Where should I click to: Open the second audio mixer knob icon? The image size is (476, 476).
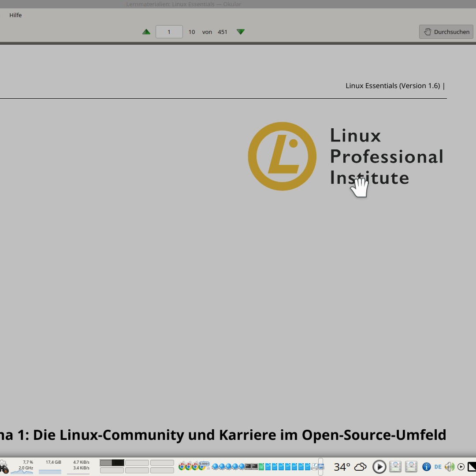tap(411, 467)
